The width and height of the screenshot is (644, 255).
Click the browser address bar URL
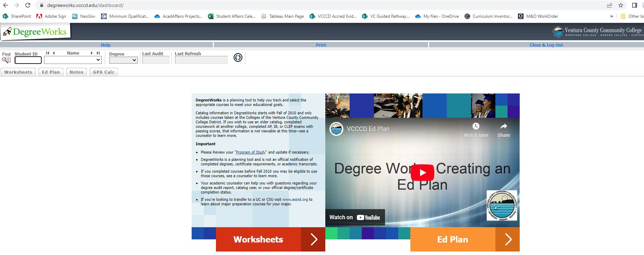[85, 5]
